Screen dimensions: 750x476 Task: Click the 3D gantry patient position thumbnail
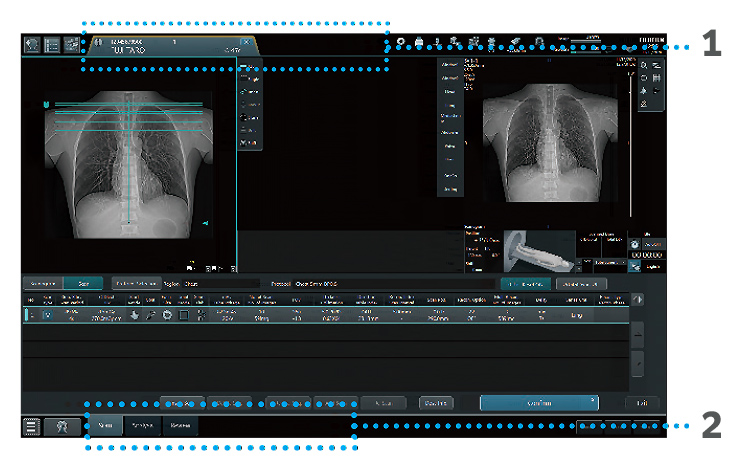tap(540, 251)
